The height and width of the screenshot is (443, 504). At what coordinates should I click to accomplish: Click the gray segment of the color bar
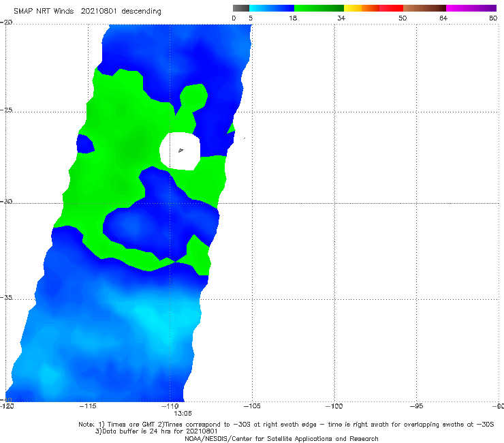(x=240, y=8)
